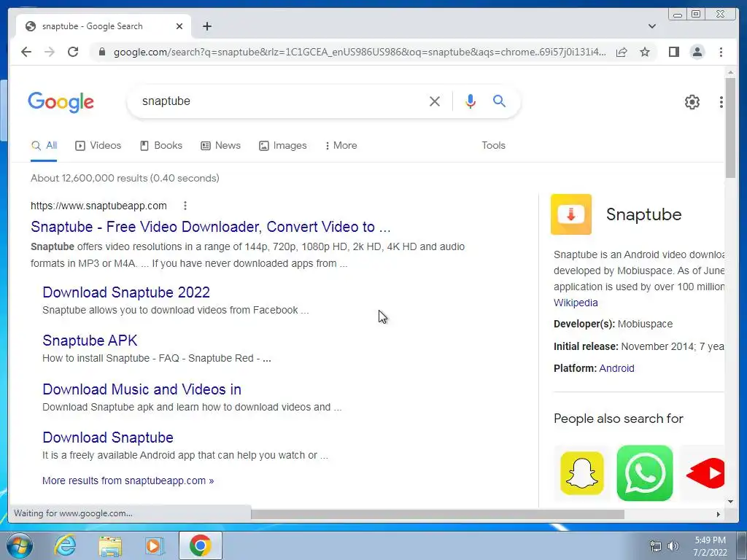Submit search with magnifier icon
Image resolution: width=747 pixels, height=560 pixels.
click(x=499, y=101)
